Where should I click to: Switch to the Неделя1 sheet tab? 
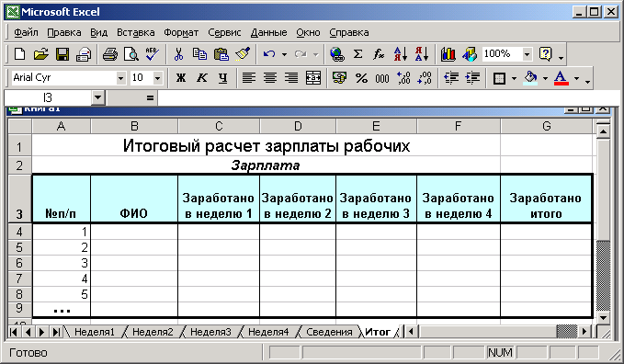[x=95, y=332]
